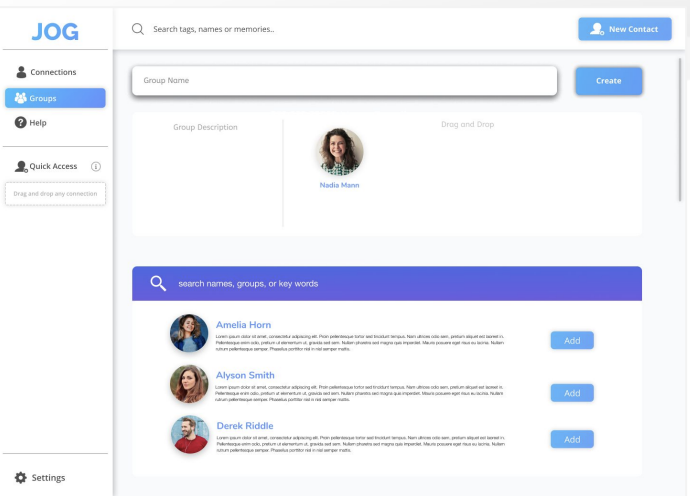Click the Group Name input field
This screenshot has height=496, width=690.
(343, 81)
